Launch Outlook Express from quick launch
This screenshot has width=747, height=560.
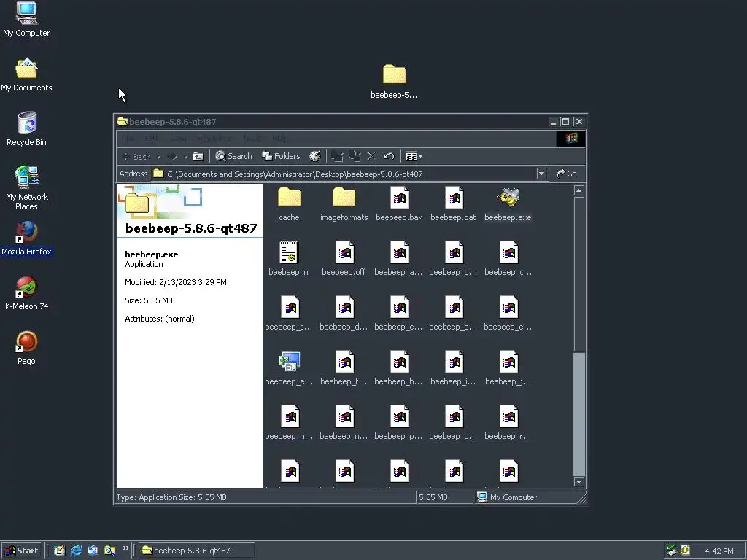[x=93, y=551]
